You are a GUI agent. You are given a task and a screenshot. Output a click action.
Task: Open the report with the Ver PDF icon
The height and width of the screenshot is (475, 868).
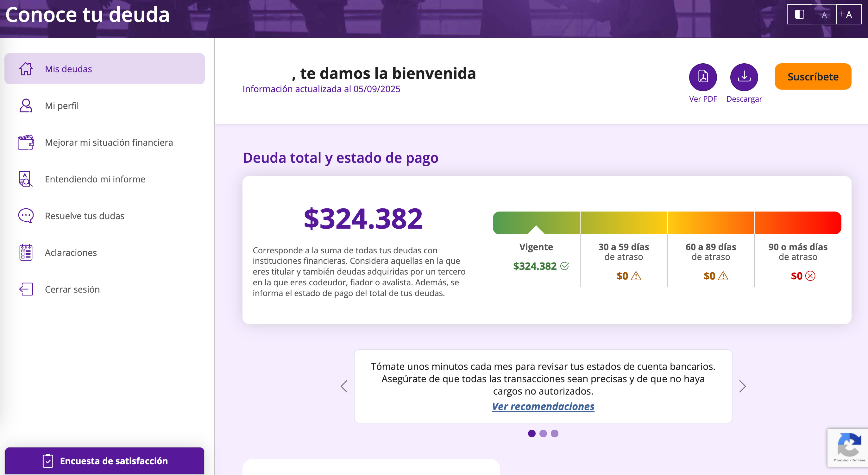pyautogui.click(x=703, y=77)
